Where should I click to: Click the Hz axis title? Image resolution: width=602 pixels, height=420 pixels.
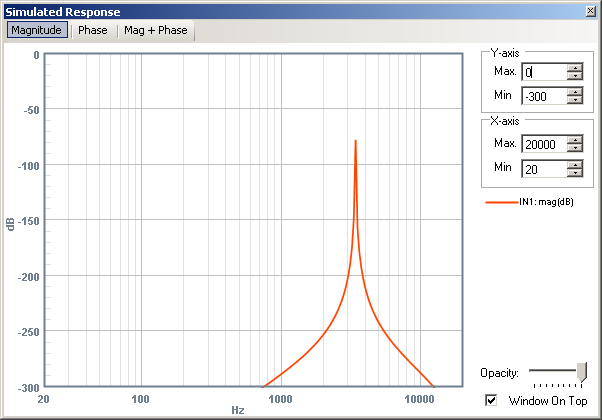point(238,410)
